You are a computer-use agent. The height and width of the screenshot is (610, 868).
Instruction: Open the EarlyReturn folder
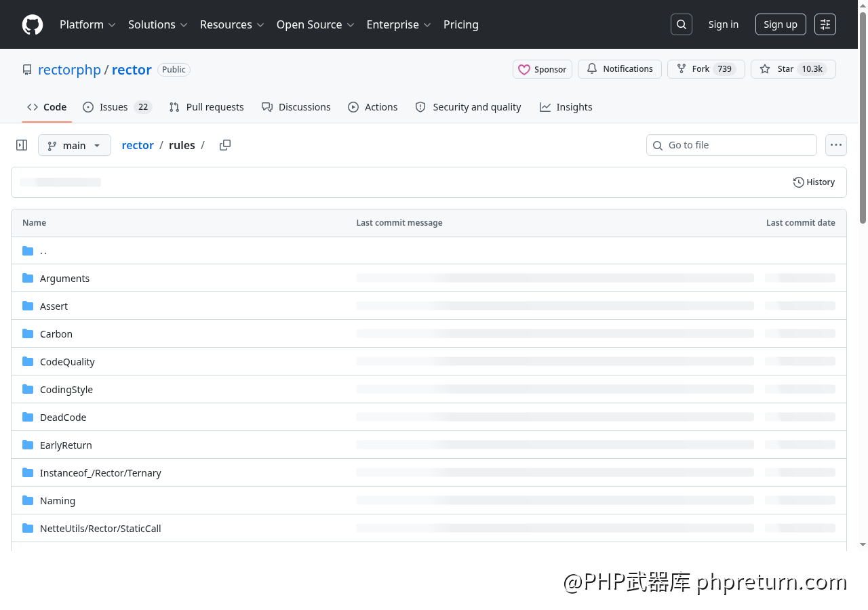(66, 445)
